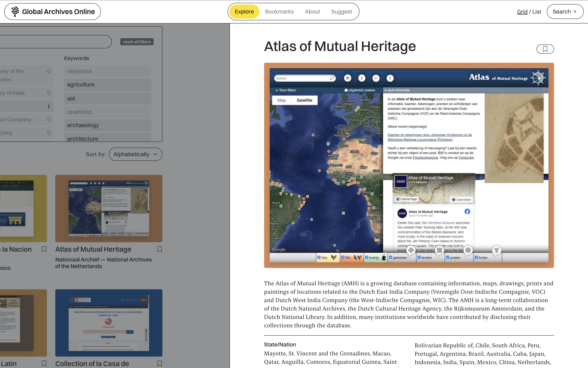Open the Latin American Travelogues card thumbnail
The width and height of the screenshot is (588, 368).
coord(23,323)
